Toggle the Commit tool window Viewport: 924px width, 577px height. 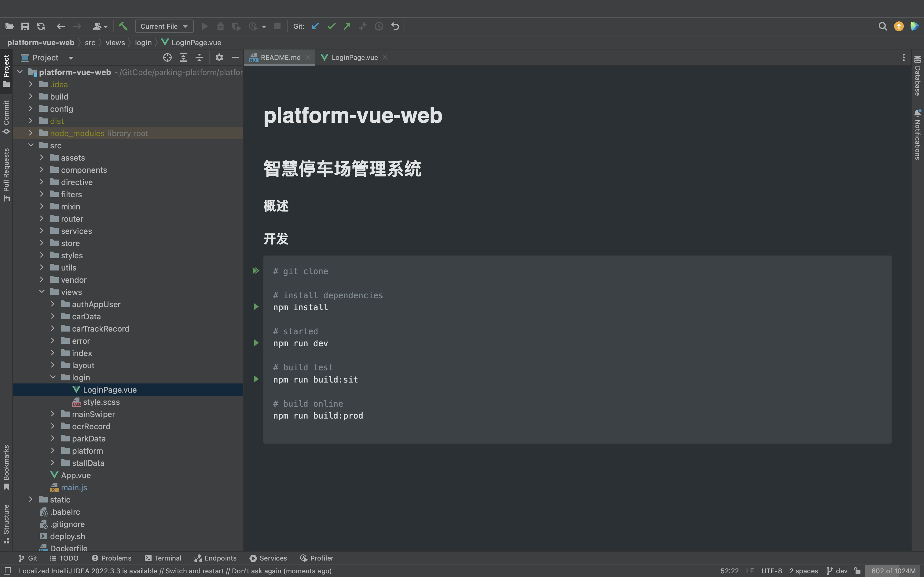click(x=6, y=116)
